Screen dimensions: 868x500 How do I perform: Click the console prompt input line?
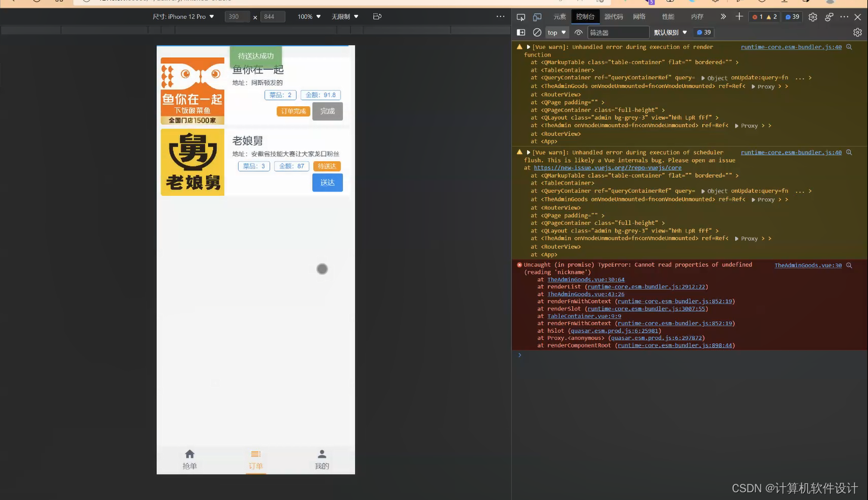point(690,355)
